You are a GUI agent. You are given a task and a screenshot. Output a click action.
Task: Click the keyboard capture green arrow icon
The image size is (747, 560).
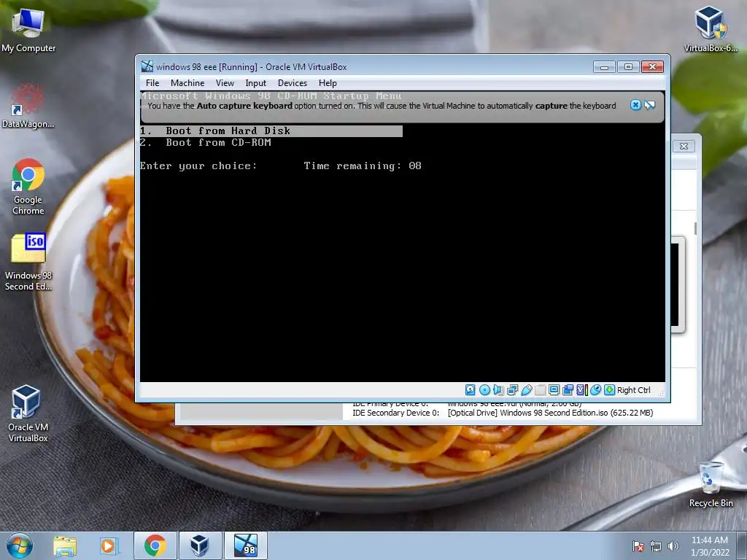(609, 390)
